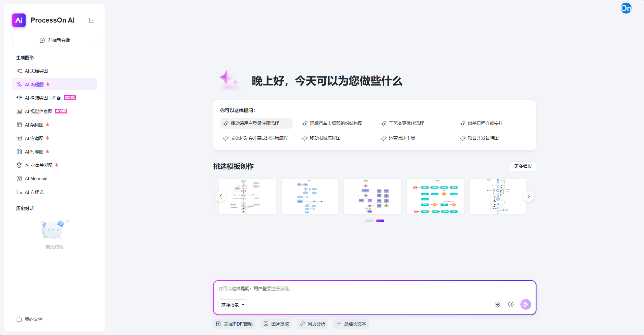Select AI 思维导图 in sidebar
The width and height of the screenshot is (644, 335).
point(55,71)
